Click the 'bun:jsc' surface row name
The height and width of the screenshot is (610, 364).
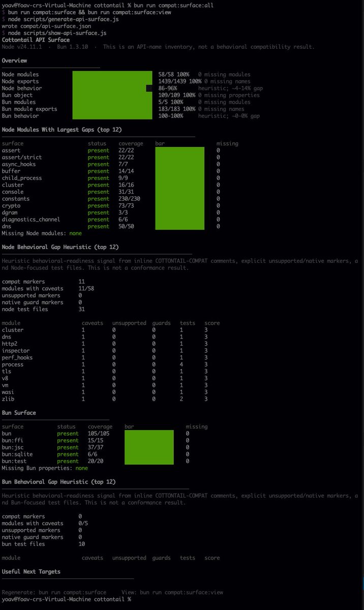[x=13, y=447]
